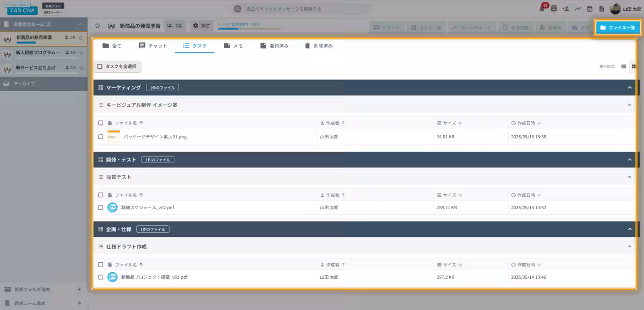Select the タスク tab
Image resolution: width=644 pixels, height=310 pixels.
pos(194,46)
